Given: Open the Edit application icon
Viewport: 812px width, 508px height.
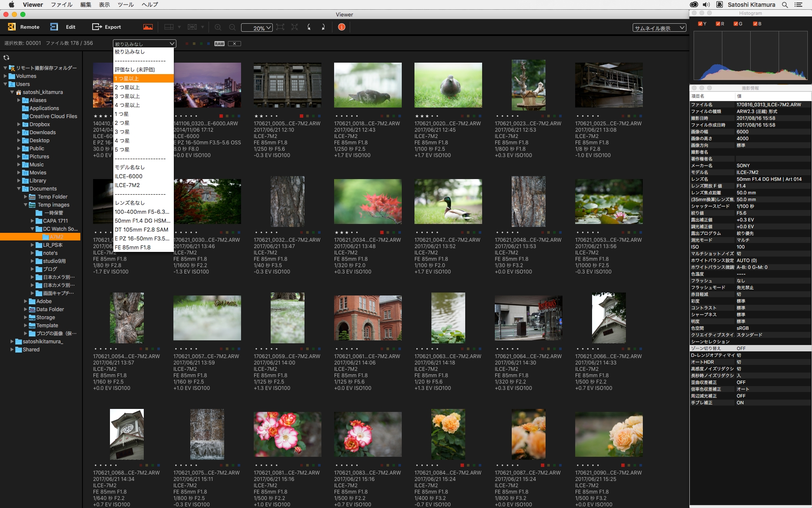Looking at the screenshot, I should [54, 27].
